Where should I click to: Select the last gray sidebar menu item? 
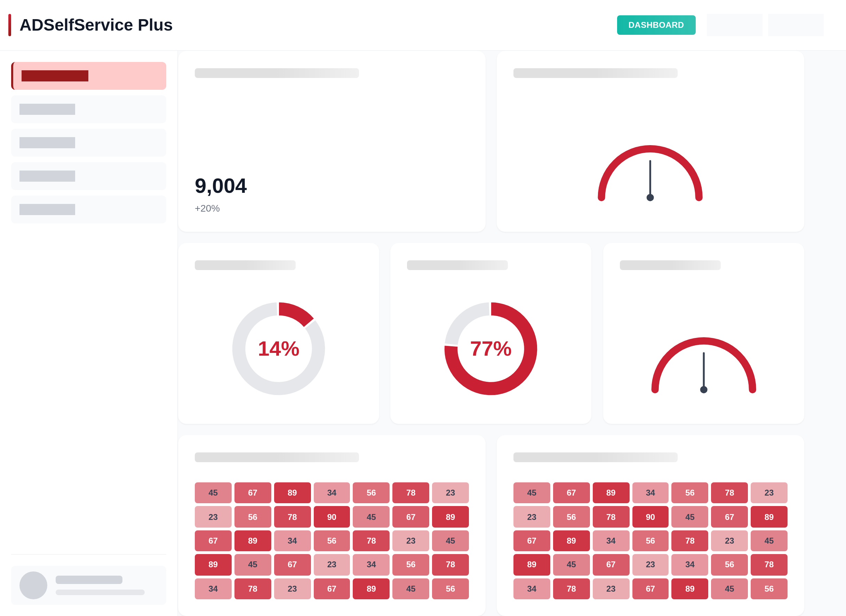click(x=89, y=209)
